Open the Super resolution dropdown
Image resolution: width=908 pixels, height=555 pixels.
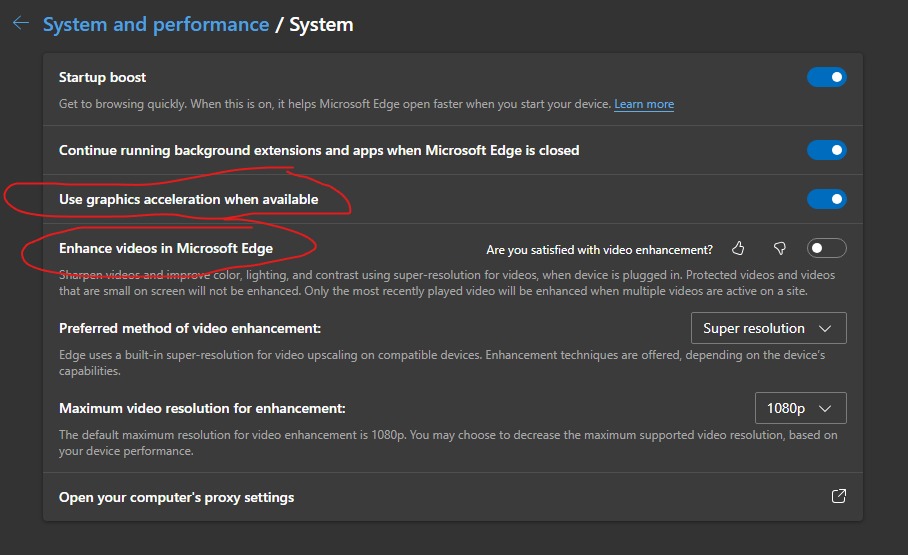tap(768, 328)
